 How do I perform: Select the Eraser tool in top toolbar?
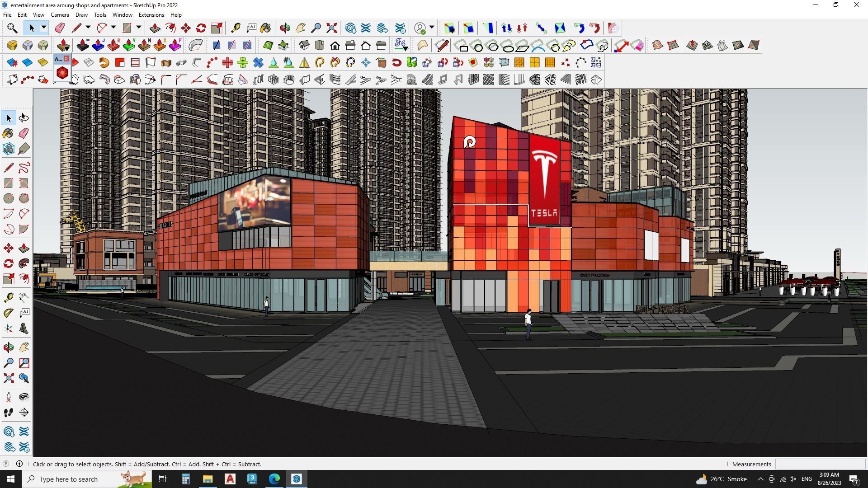pyautogui.click(x=60, y=28)
